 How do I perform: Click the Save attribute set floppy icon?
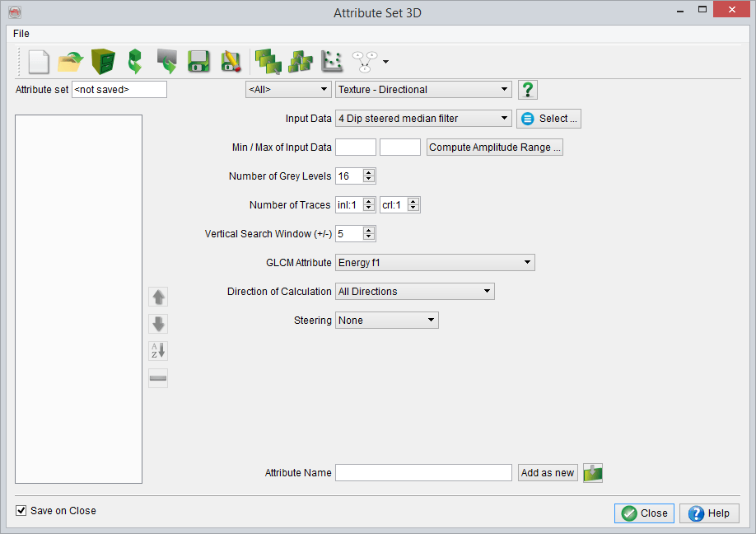[198, 62]
